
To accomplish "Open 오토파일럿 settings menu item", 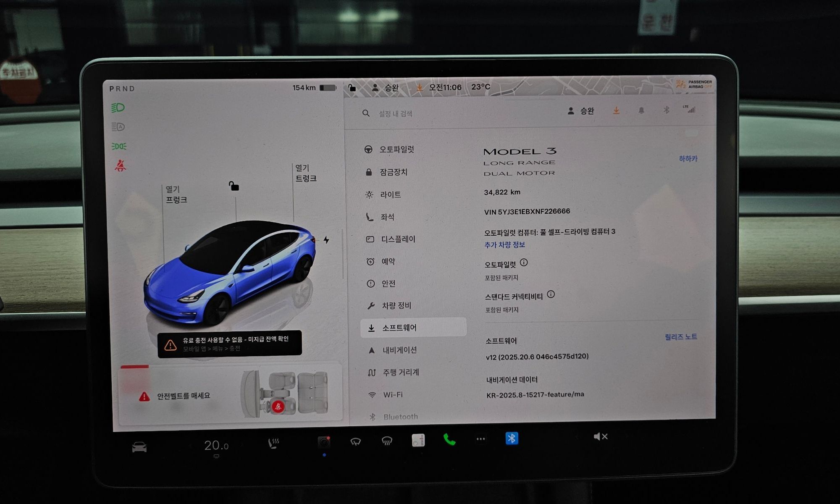I will point(396,150).
